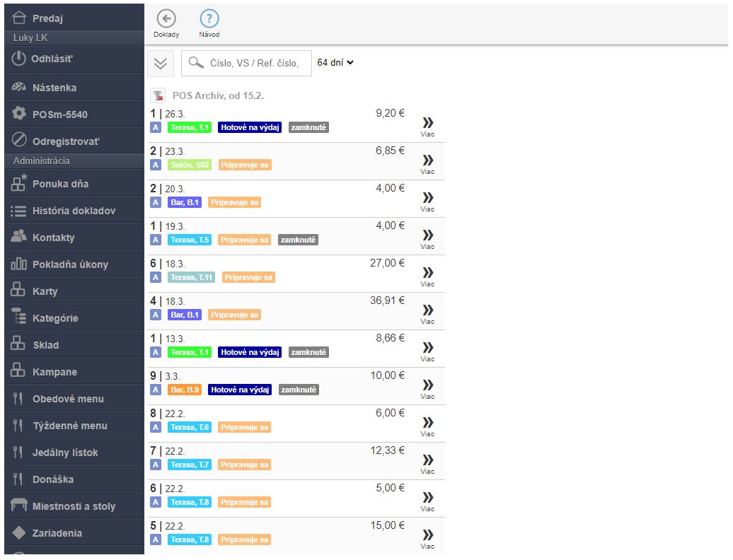Click the Odregistrovať sidebar icon
Image resolution: width=733 pixels, height=560 pixels.
(x=19, y=141)
